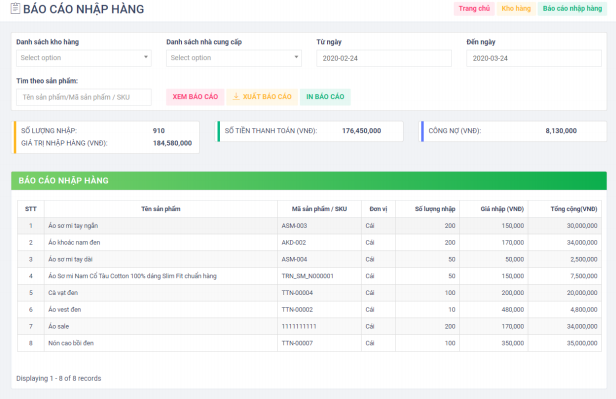Open the Danh sách nhà cung cấp dropdown

pyautogui.click(x=234, y=58)
